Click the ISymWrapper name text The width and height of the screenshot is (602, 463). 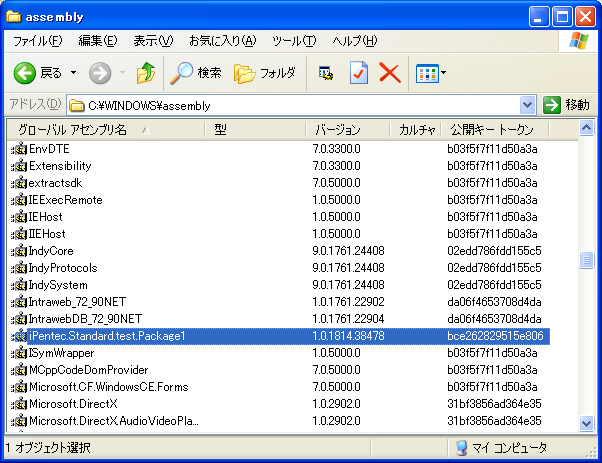(61, 353)
